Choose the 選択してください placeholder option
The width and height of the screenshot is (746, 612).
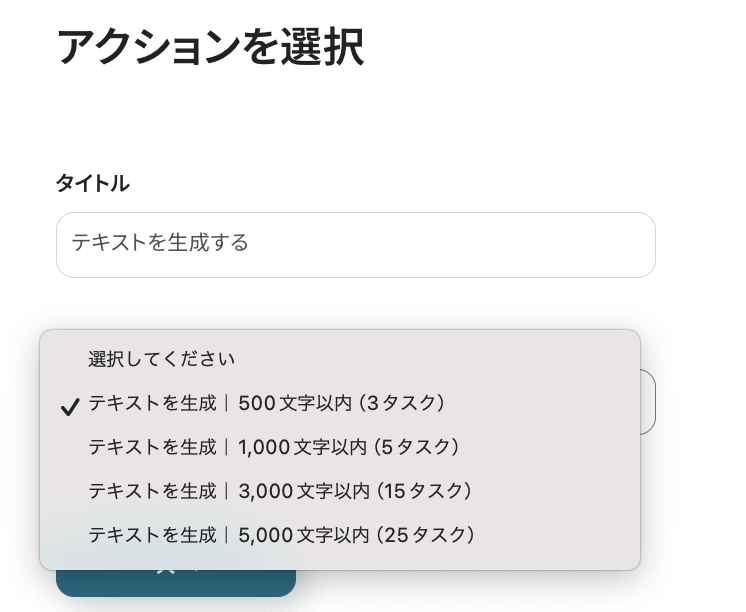161,359
